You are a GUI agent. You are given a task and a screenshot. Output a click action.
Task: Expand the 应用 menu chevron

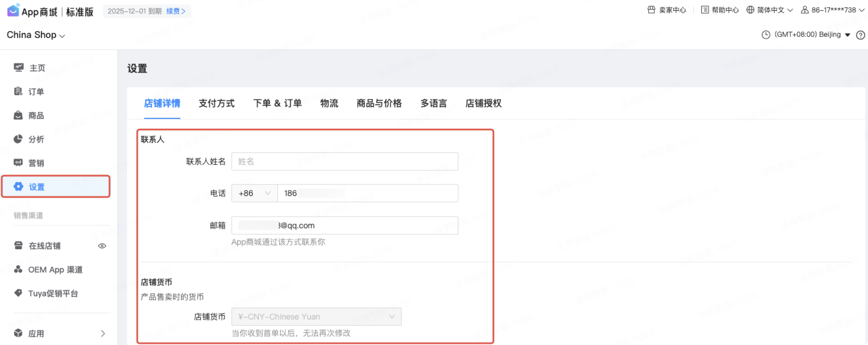(x=103, y=334)
